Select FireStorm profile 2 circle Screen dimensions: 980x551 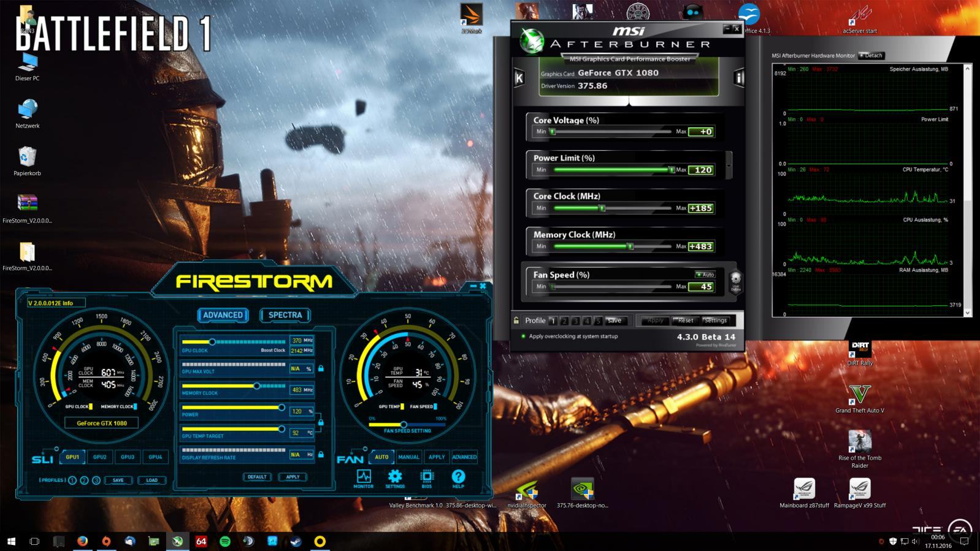(84, 481)
